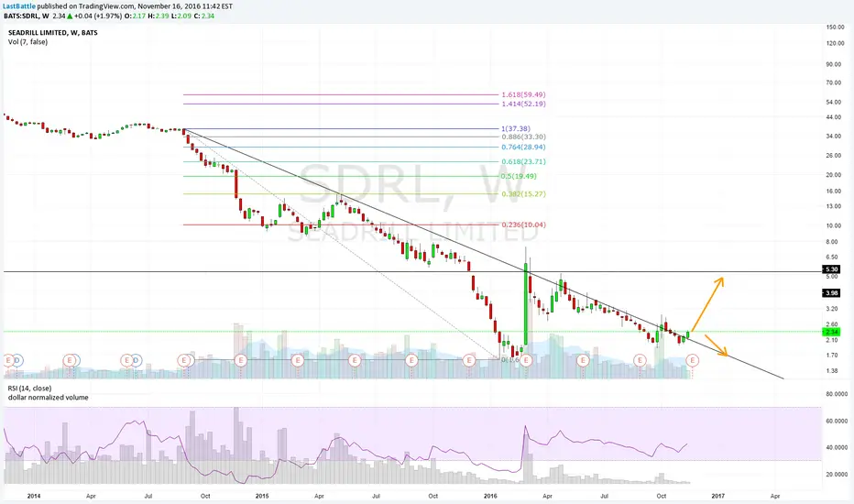Click the earnings E marker under the latest green candle
Viewport: 854px width, 504px height.
692,360
